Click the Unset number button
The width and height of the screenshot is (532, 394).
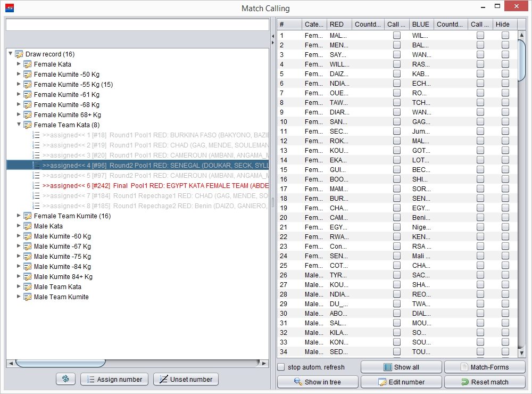click(x=186, y=379)
